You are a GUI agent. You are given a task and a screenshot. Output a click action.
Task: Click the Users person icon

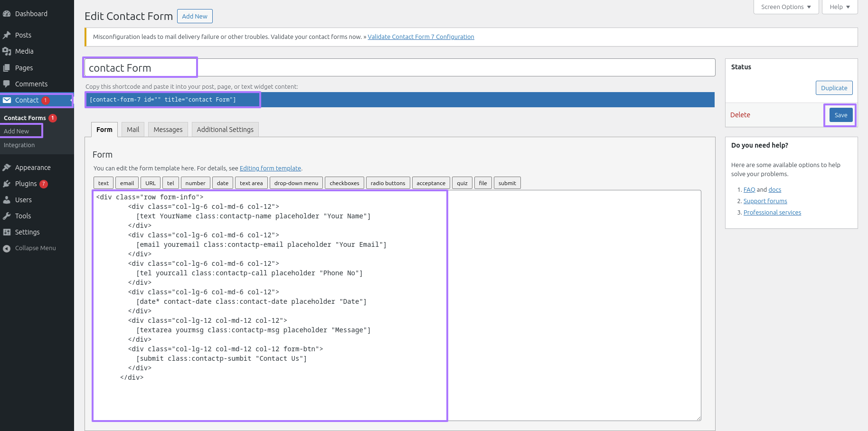coord(7,200)
